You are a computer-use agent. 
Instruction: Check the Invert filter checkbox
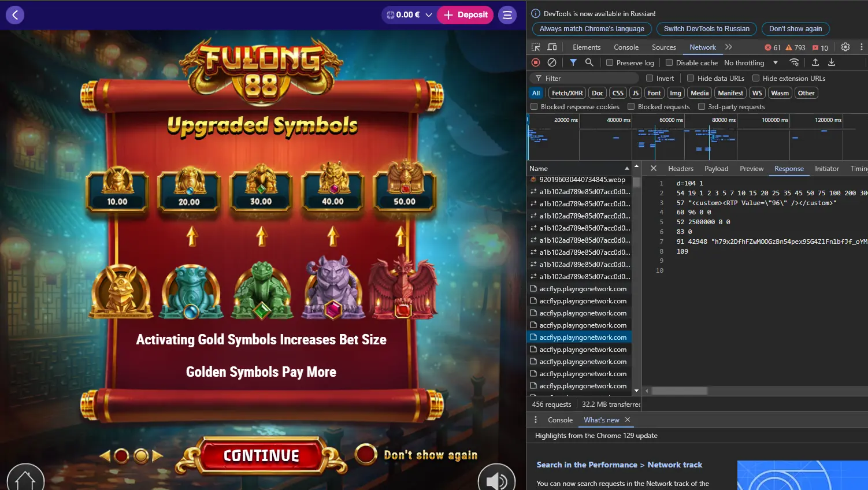(650, 78)
